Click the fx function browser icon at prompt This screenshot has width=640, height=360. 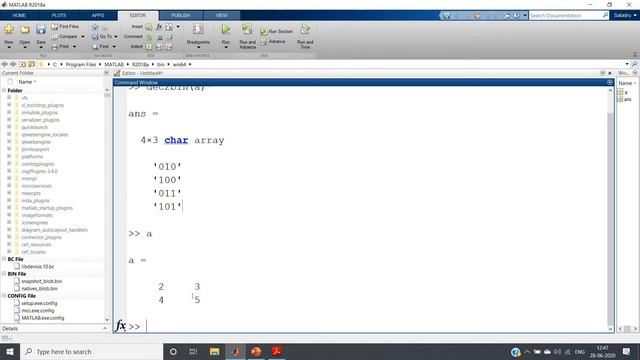point(120,325)
